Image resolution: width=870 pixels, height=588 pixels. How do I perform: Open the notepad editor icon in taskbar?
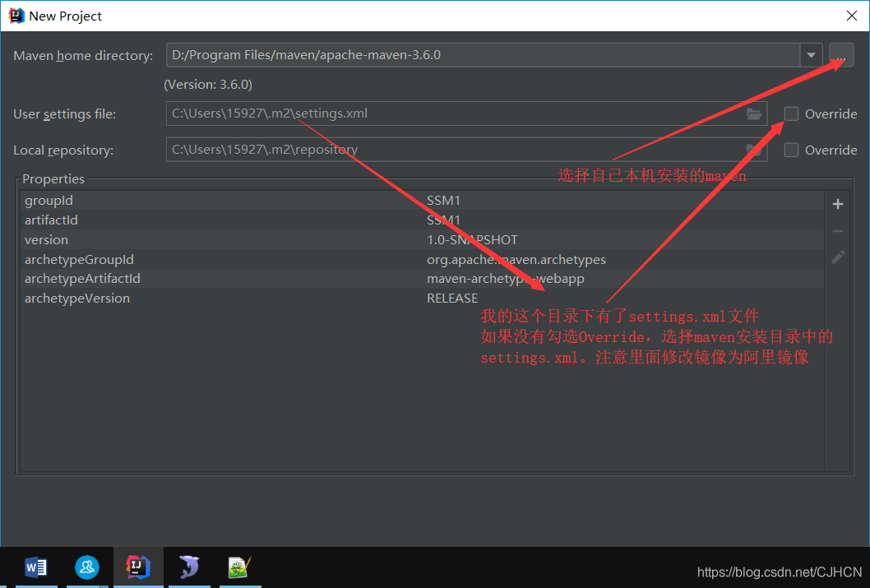tap(239, 567)
